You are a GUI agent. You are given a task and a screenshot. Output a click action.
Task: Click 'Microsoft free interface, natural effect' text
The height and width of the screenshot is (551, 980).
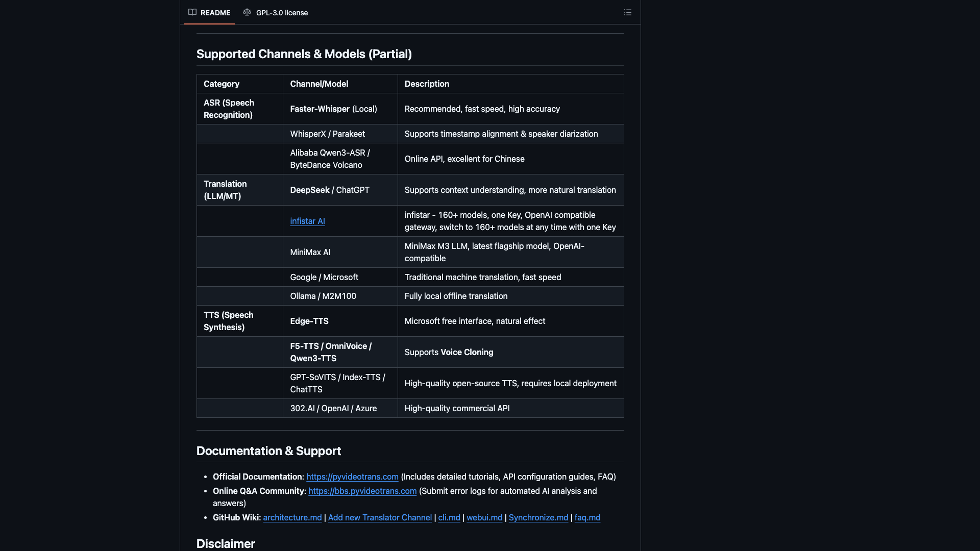coord(475,321)
